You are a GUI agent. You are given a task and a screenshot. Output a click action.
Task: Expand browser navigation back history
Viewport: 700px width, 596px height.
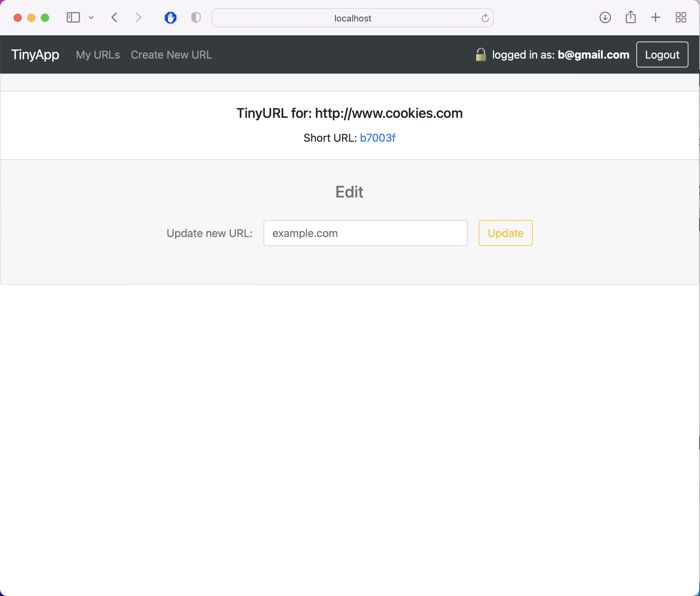pyautogui.click(x=113, y=18)
